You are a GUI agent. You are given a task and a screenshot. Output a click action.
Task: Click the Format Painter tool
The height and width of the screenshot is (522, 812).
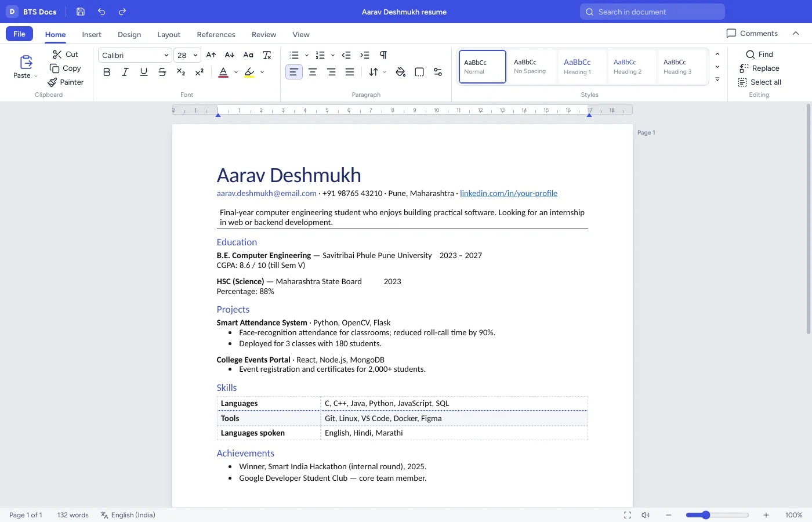coord(66,82)
